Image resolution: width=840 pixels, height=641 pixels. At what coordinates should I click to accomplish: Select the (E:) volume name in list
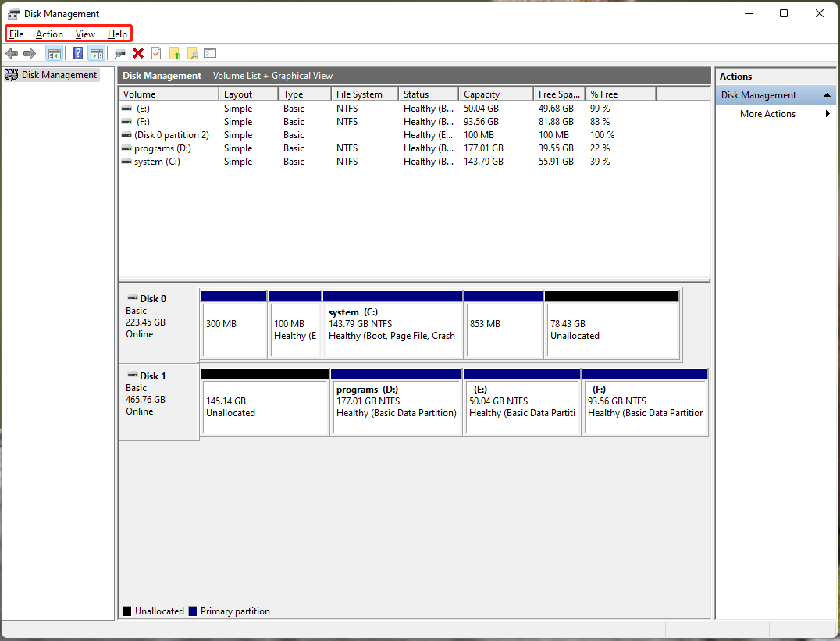coord(143,109)
